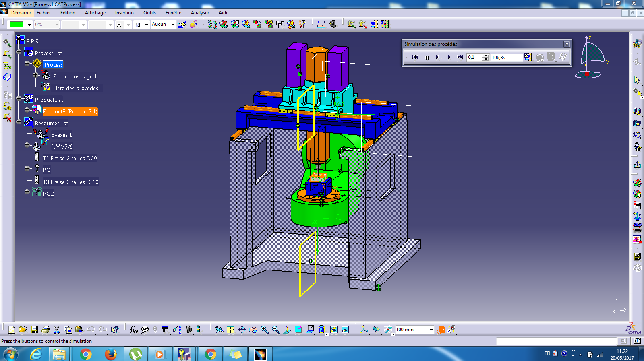Click the Design Table icon
644x361 pixels.
pyautogui.click(x=165, y=330)
